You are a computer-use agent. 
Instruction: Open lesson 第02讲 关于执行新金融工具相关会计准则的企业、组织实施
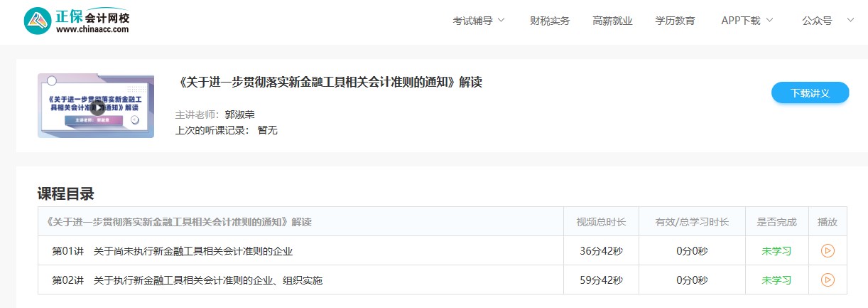point(187,280)
